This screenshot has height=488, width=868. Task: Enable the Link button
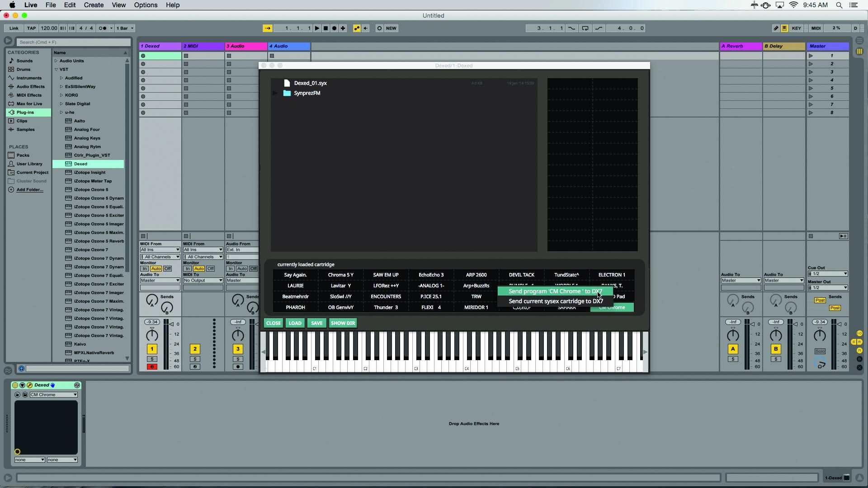click(14, 28)
